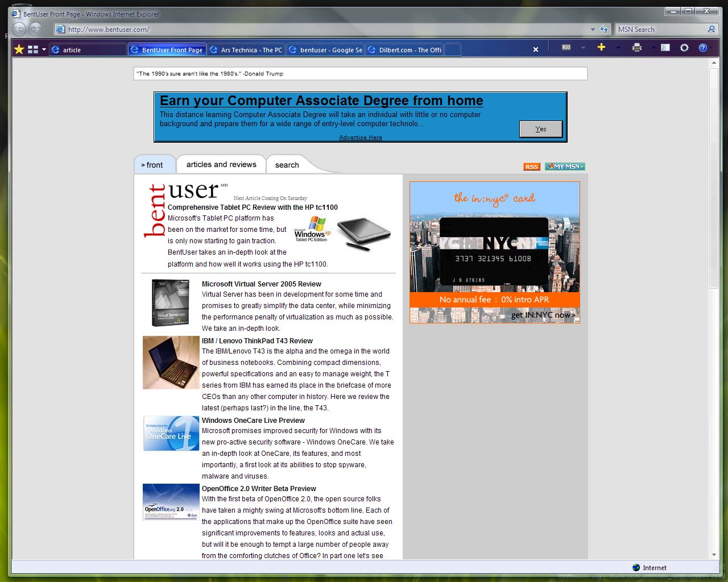Open the Tools gear icon
728x582 pixels.
(684, 48)
